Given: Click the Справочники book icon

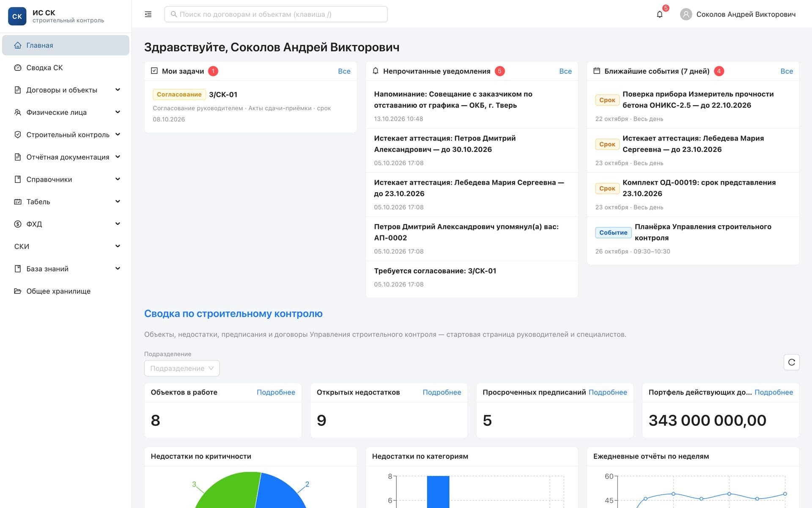Looking at the screenshot, I should pos(18,179).
